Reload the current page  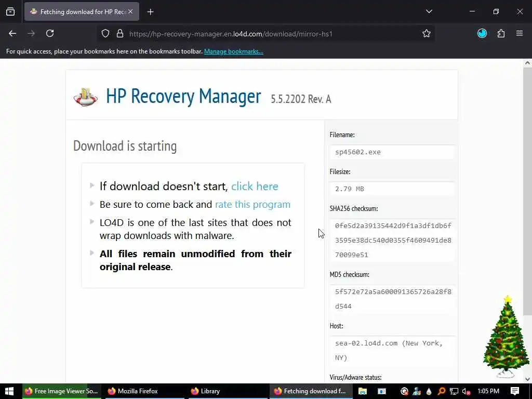coord(50,33)
